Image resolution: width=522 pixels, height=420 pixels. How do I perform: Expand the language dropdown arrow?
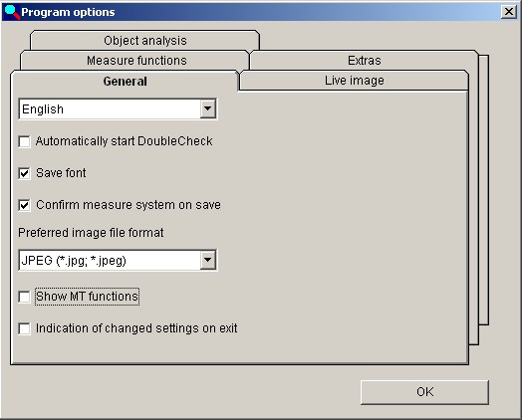click(208, 108)
